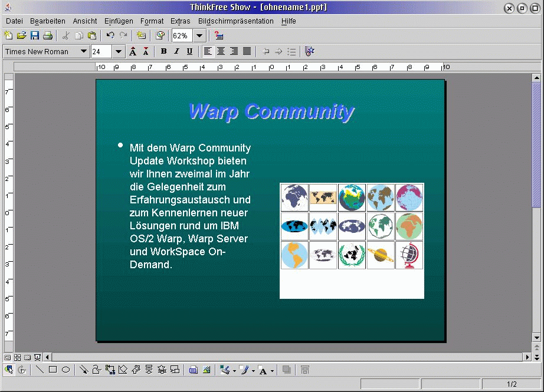
Task: Click the promote left arrow icon
Action: tap(266, 52)
